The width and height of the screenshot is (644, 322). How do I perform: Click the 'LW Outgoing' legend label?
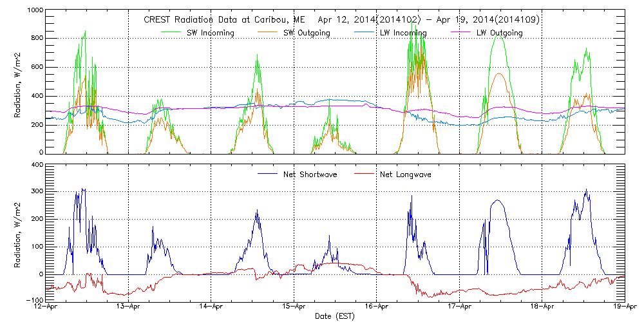(500, 33)
